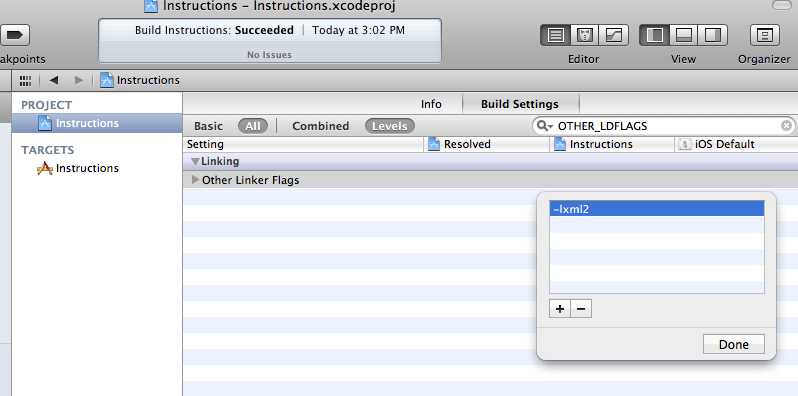The width and height of the screenshot is (798, 396).
Task: Click Done in the flags popover
Action: point(733,344)
